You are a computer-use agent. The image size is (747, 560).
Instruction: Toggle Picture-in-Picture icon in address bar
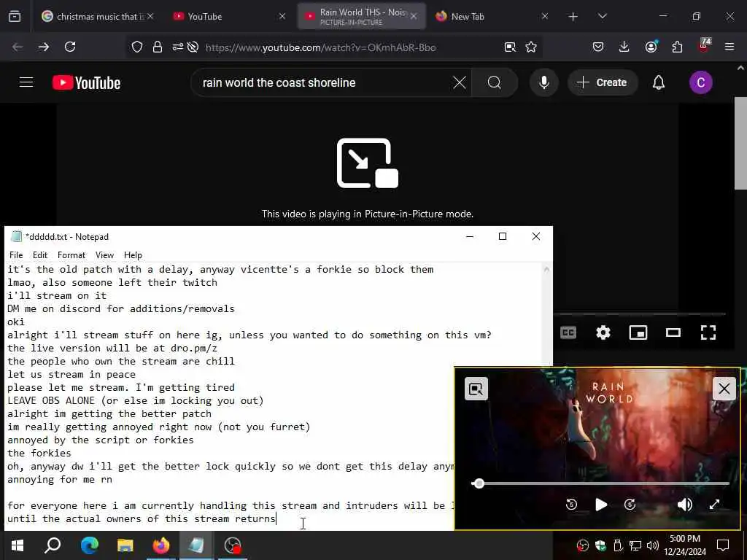[x=510, y=47]
